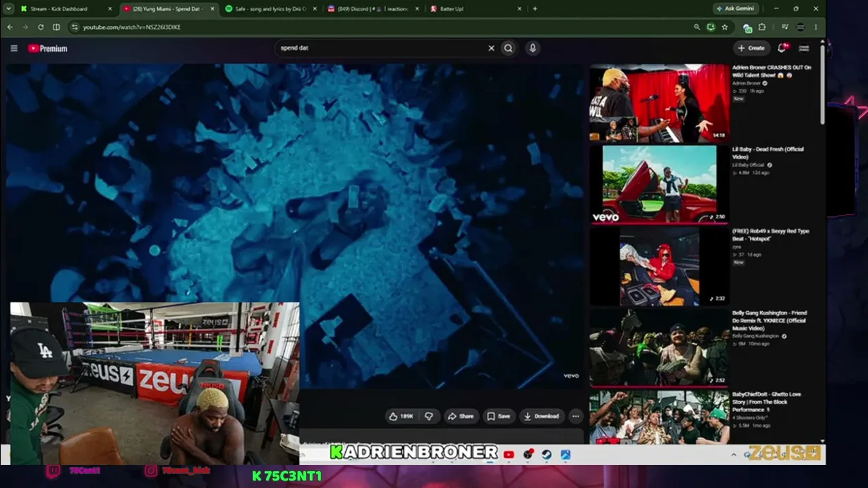
Task: Open 'Adrien Broner CRASHES OUT' video title
Action: pos(772,71)
